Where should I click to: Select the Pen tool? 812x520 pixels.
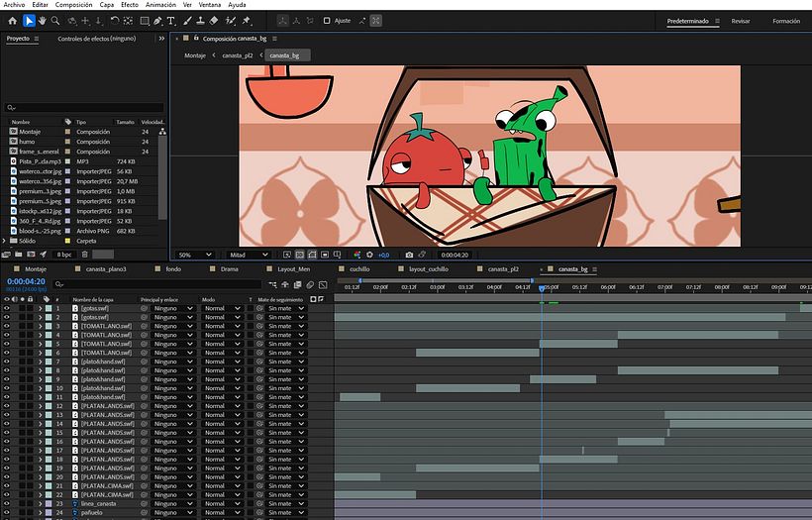tap(157, 21)
